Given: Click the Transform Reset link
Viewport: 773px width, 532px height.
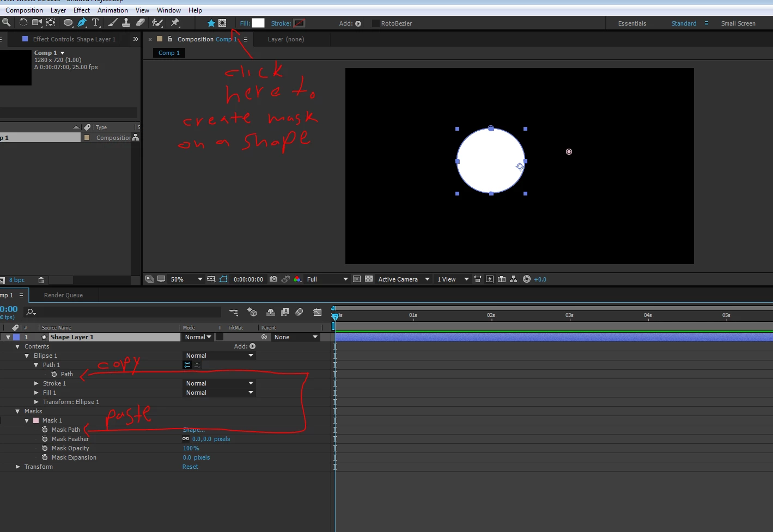Looking at the screenshot, I should [190, 467].
